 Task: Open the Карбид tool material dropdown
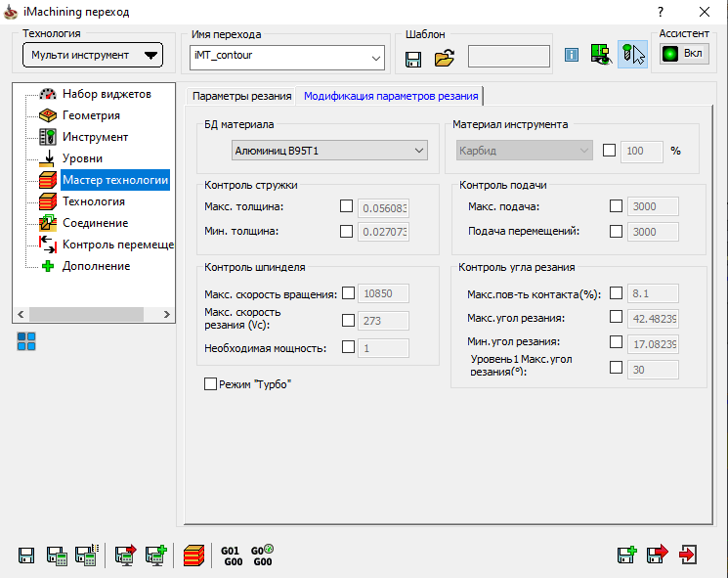tap(524, 151)
